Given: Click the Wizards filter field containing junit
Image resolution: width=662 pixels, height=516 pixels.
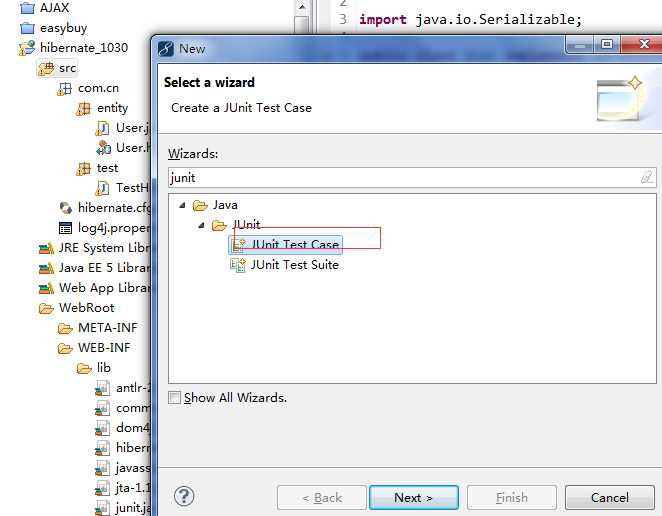Looking at the screenshot, I should point(412,177).
